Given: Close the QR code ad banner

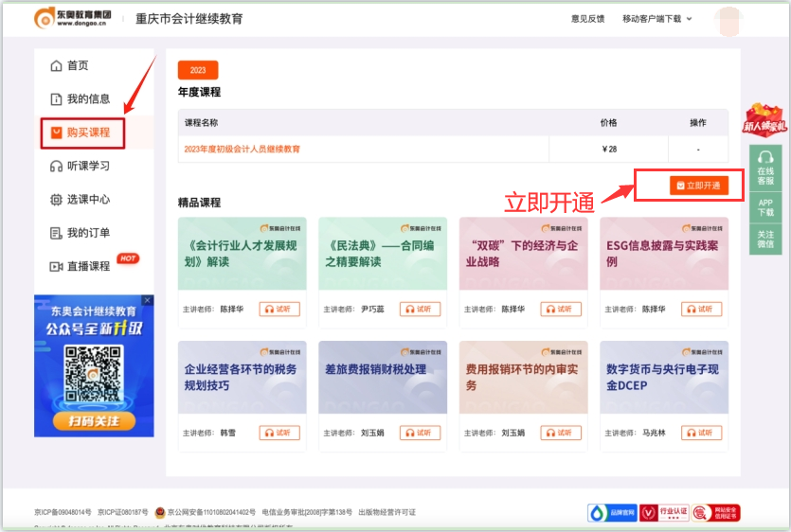Looking at the screenshot, I should pyautogui.click(x=147, y=301).
